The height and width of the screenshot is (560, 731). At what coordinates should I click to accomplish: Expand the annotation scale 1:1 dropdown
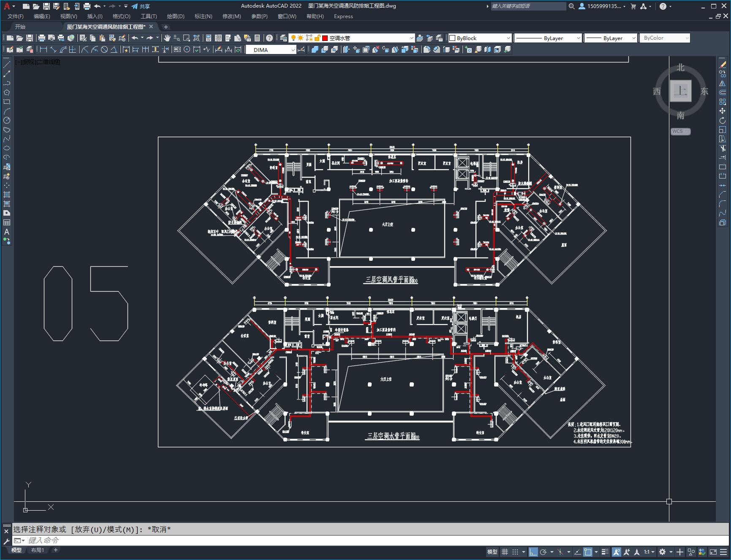pos(649,552)
